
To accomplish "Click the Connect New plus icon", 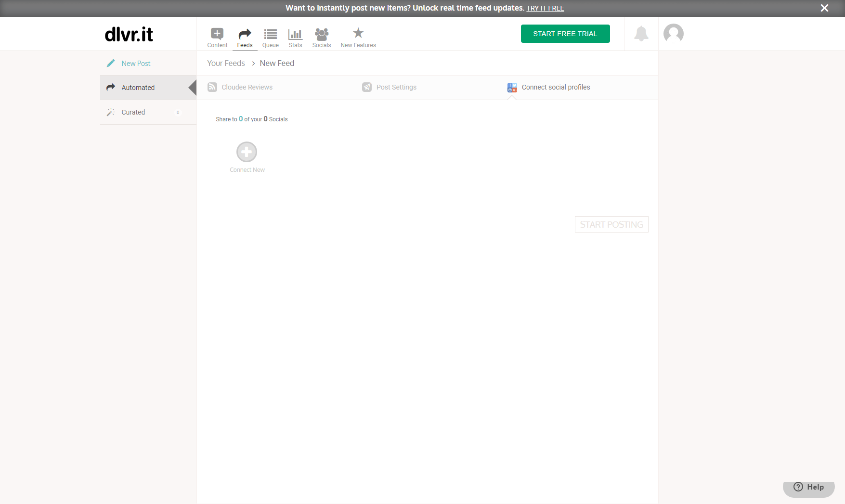I will click(247, 152).
